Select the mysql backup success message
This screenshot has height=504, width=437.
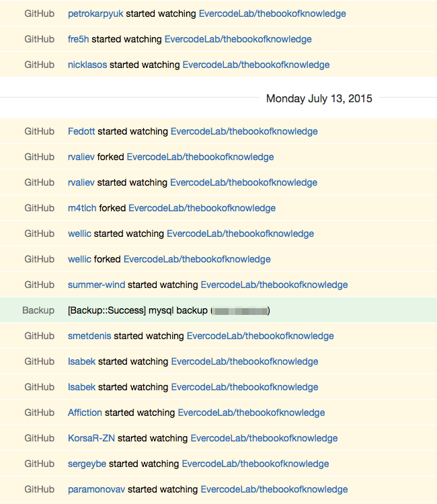click(138, 310)
